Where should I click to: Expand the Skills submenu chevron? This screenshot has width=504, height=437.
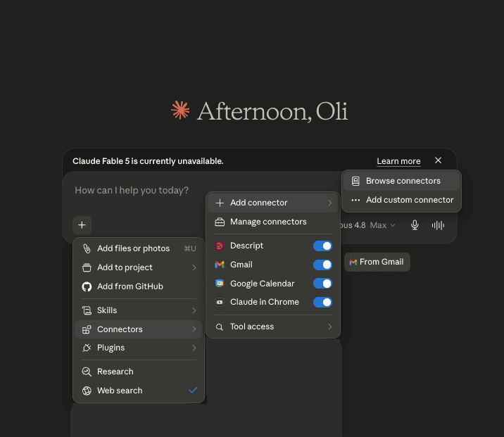(x=194, y=310)
